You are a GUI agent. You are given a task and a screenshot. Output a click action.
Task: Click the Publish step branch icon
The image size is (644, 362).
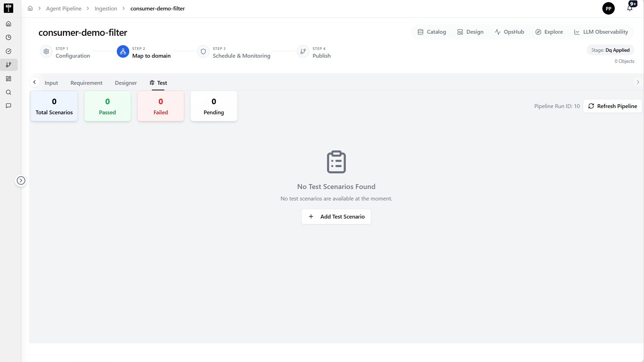303,52
